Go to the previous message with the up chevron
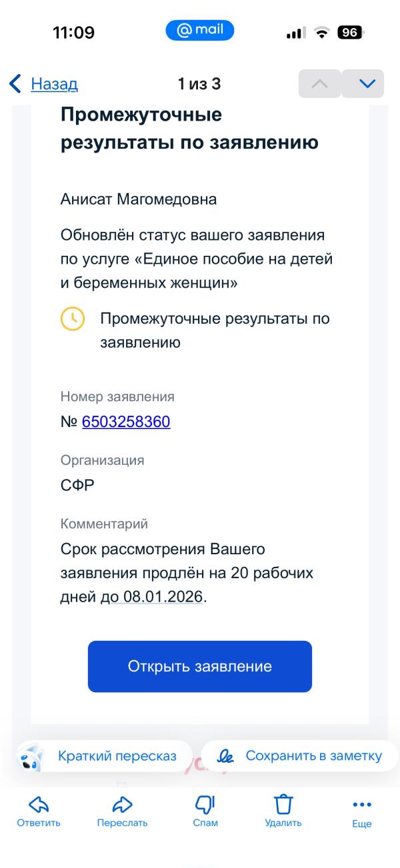This screenshot has width=400, height=868. [319, 83]
